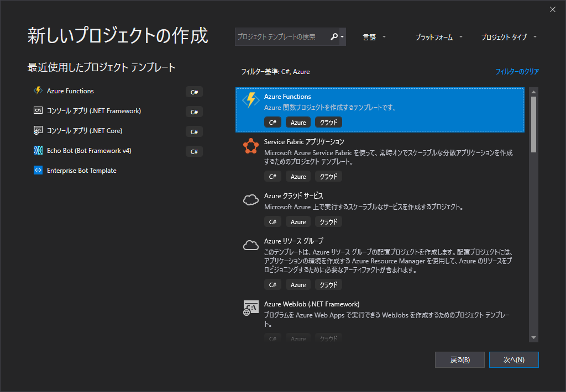Open the 言語 filter dropdown
Viewport: 566px width, 392px height.
[374, 37]
